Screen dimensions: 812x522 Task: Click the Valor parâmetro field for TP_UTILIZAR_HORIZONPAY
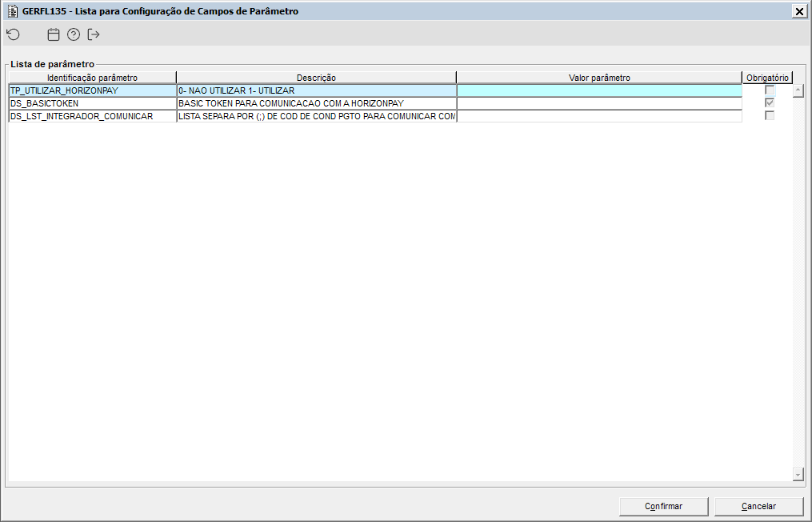coord(600,90)
